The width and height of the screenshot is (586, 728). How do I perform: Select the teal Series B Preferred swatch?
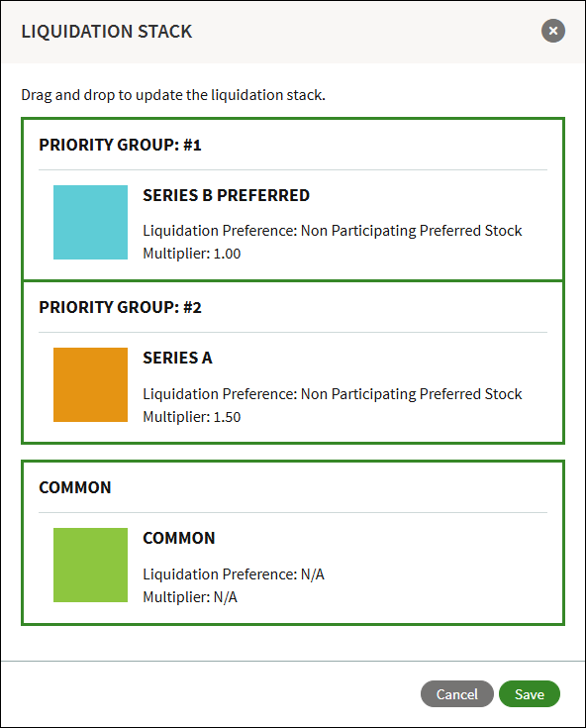[90, 223]
